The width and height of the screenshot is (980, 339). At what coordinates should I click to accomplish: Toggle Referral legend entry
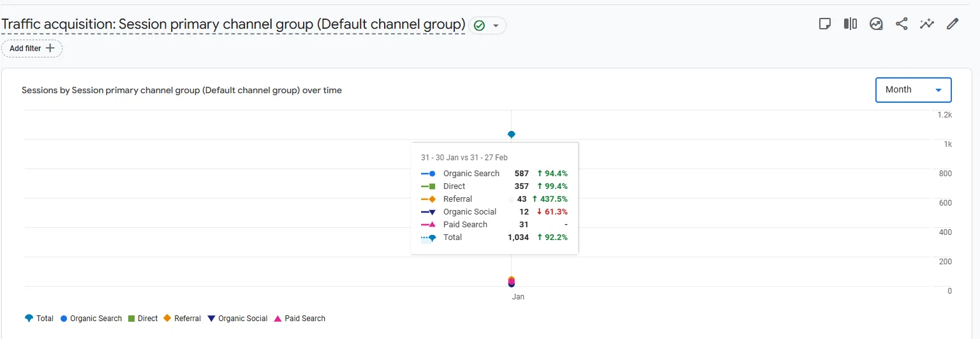(182, 318)
